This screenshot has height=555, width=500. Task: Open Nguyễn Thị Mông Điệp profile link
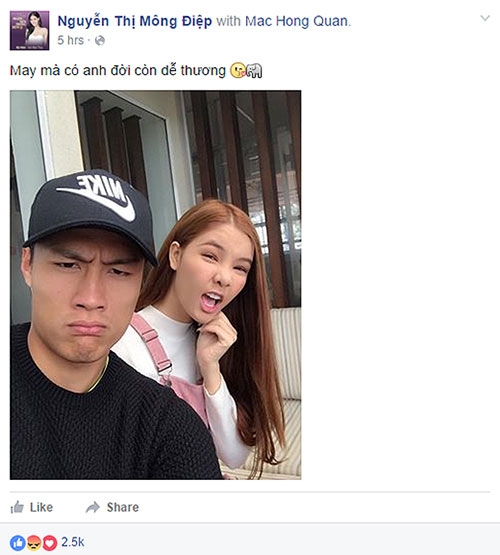point(135,21)
